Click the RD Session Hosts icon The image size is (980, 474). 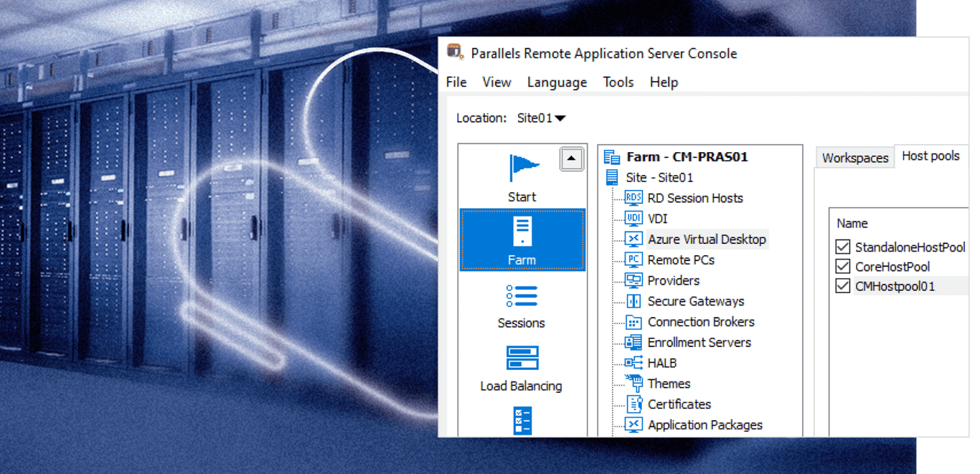633,198
